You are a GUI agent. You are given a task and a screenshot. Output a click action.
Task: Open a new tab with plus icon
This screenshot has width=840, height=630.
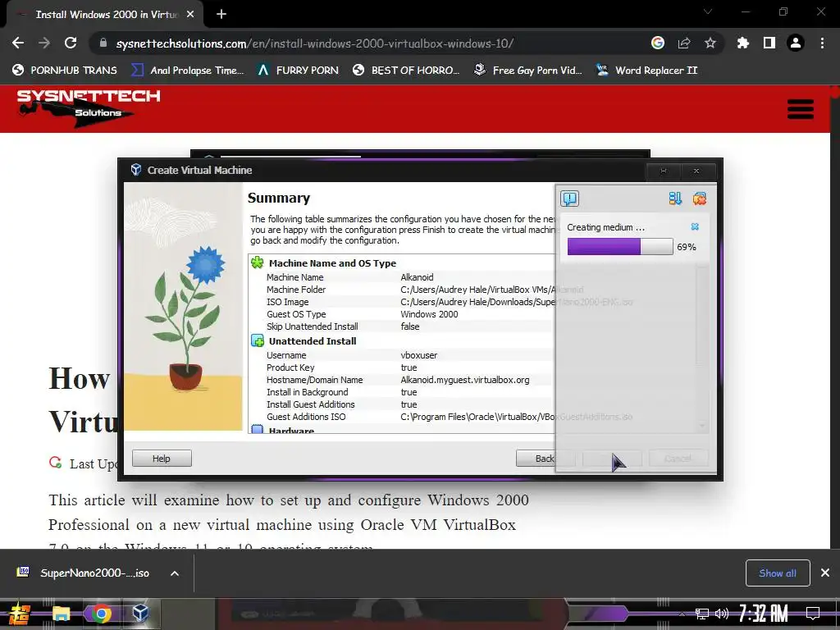pos(221,15)
